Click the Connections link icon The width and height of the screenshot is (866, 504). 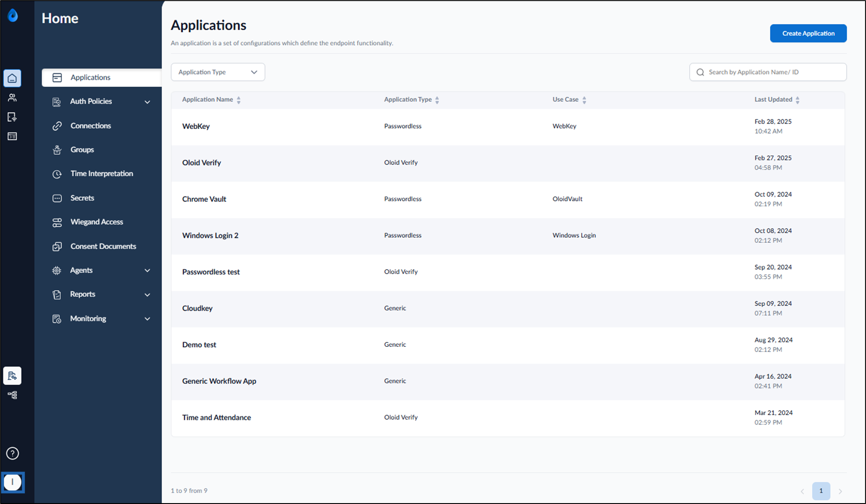[57, 126]
